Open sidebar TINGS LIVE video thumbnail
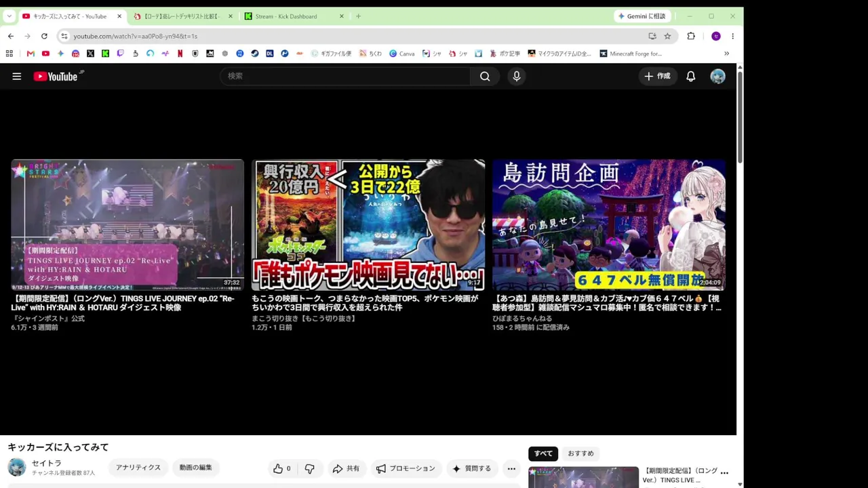The height and width of the screenshot is (488, 868). click(x=583, y=477)
